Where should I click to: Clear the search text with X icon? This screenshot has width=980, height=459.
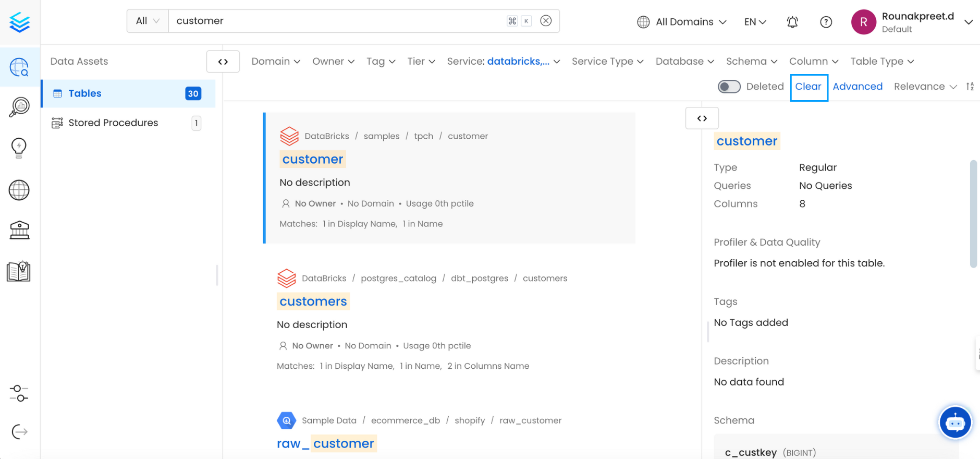pos(546,21)
